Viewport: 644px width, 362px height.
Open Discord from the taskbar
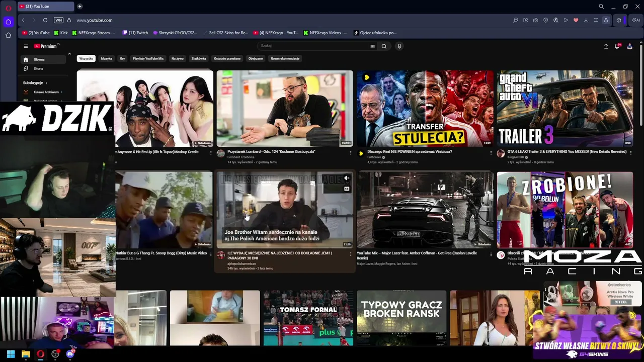pyautogui.click(x=70, y=354)
